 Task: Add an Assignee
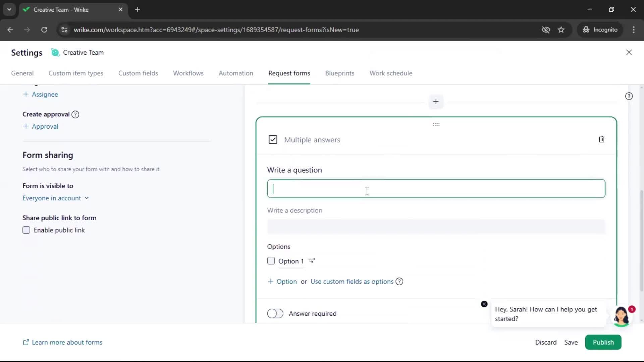(40, 94)
